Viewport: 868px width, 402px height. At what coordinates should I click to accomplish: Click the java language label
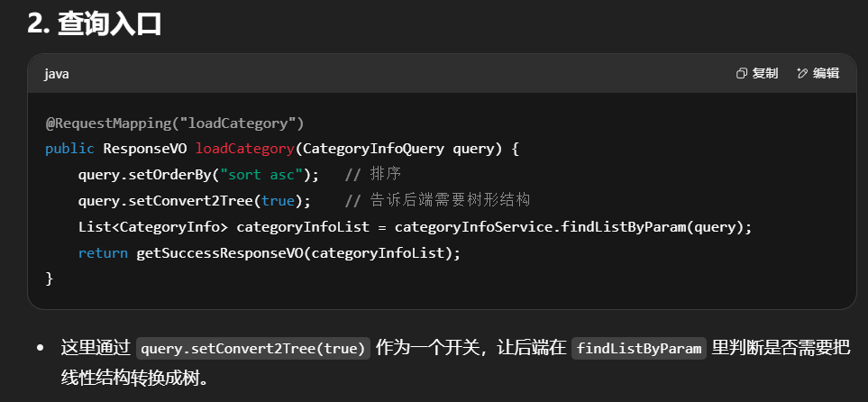57,74
